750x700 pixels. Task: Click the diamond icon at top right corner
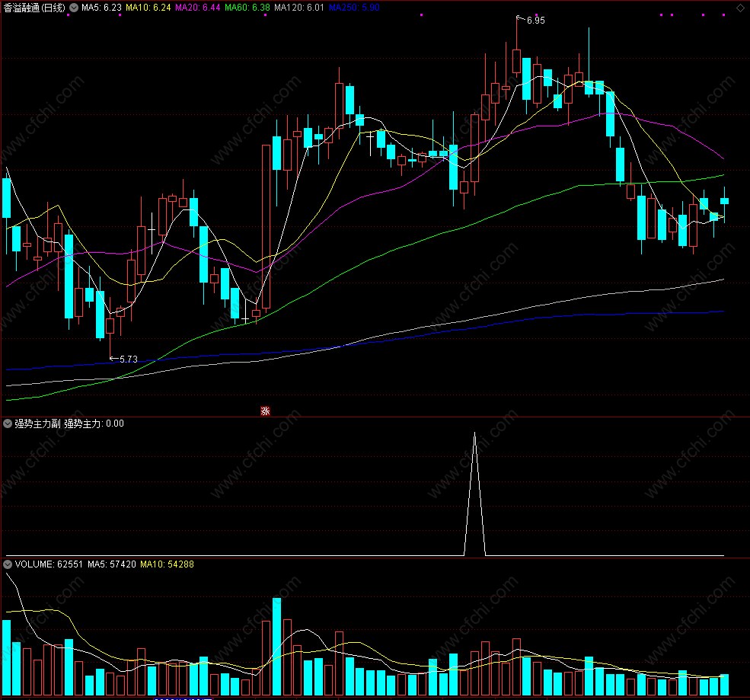click(740, 8)
